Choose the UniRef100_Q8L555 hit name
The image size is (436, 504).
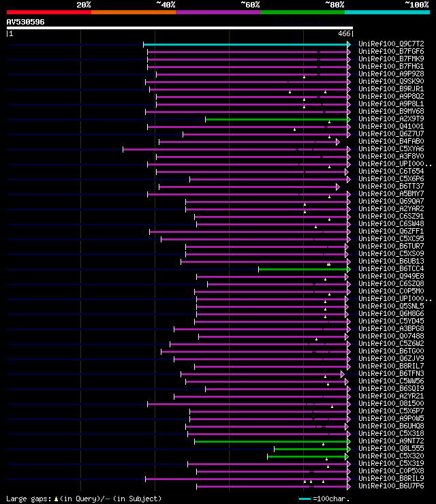click(391, 448)
